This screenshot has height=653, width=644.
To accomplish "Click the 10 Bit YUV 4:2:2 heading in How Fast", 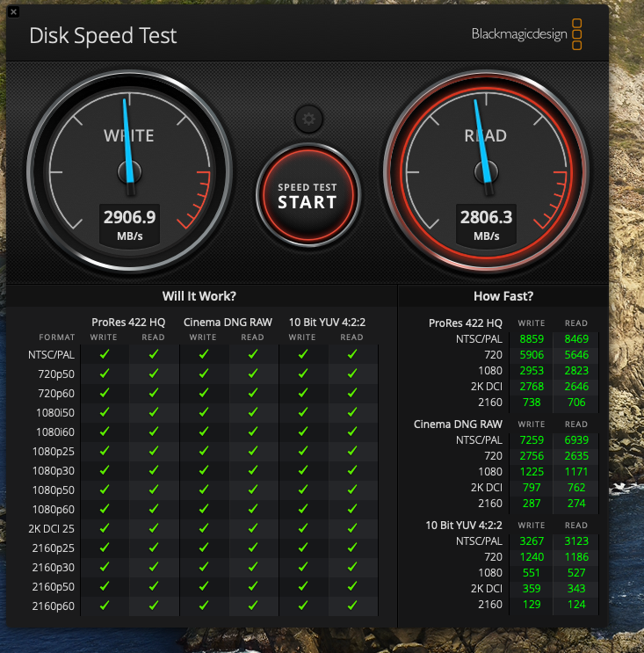I will 464,526.
